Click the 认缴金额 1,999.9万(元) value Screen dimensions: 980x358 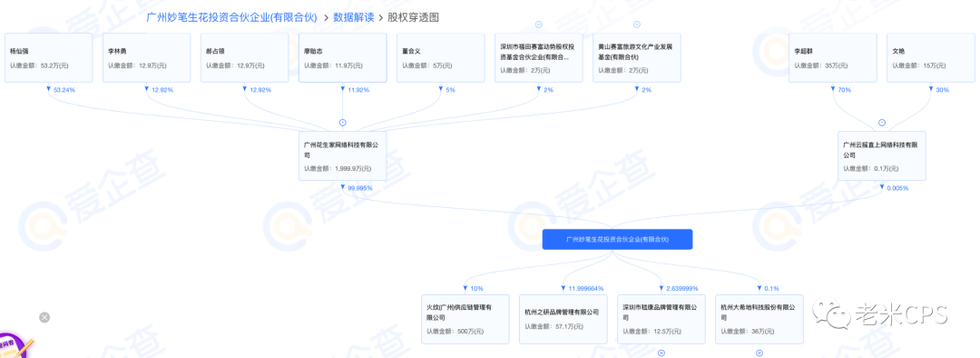(x=338, y=168)
